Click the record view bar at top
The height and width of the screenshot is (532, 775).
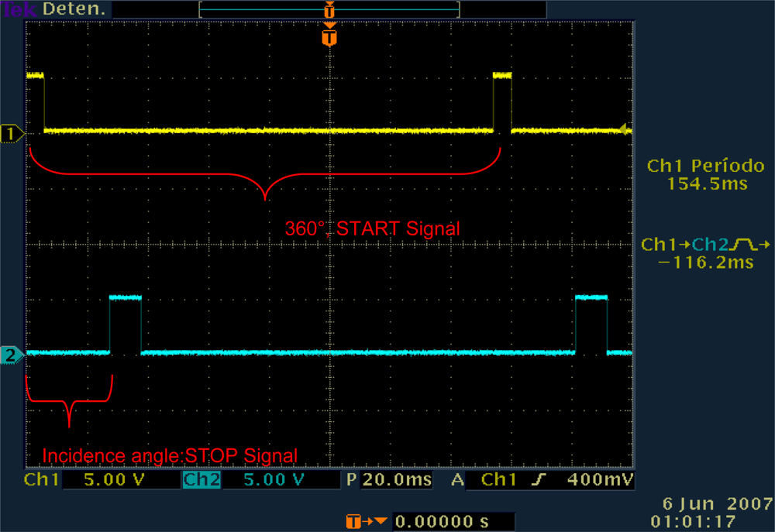click(329, 9)
